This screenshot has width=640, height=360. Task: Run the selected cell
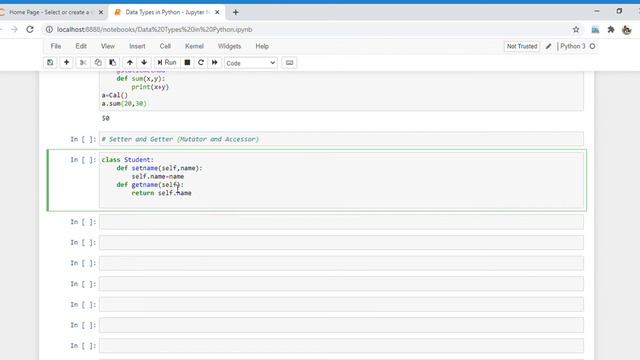(x=167, y=63)
